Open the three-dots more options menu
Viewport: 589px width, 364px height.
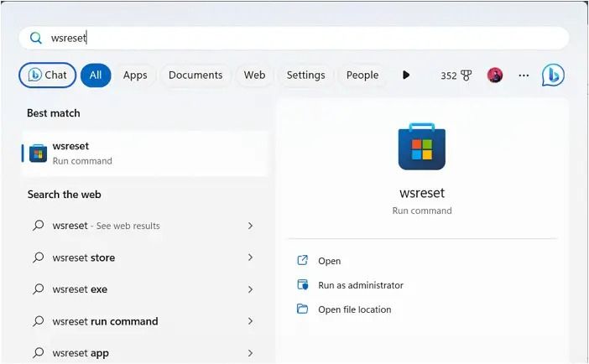click(x=524, y=75)
